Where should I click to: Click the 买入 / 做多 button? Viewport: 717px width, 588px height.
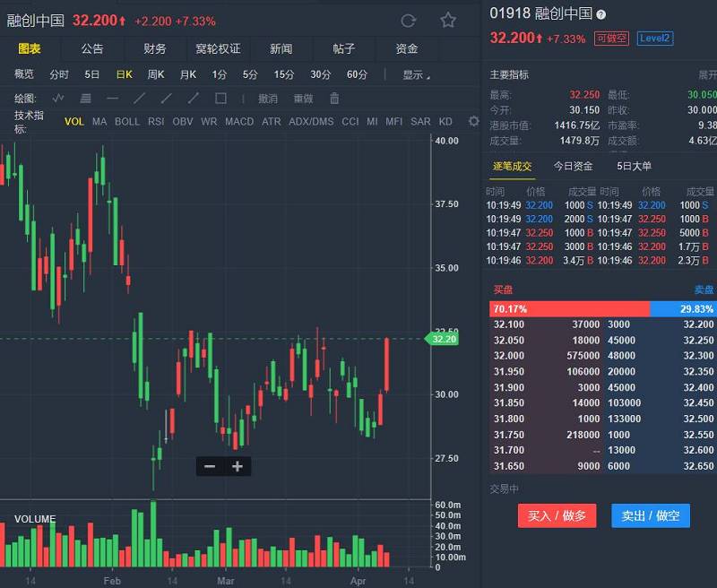pyautogui.click(x=557, y=515)
